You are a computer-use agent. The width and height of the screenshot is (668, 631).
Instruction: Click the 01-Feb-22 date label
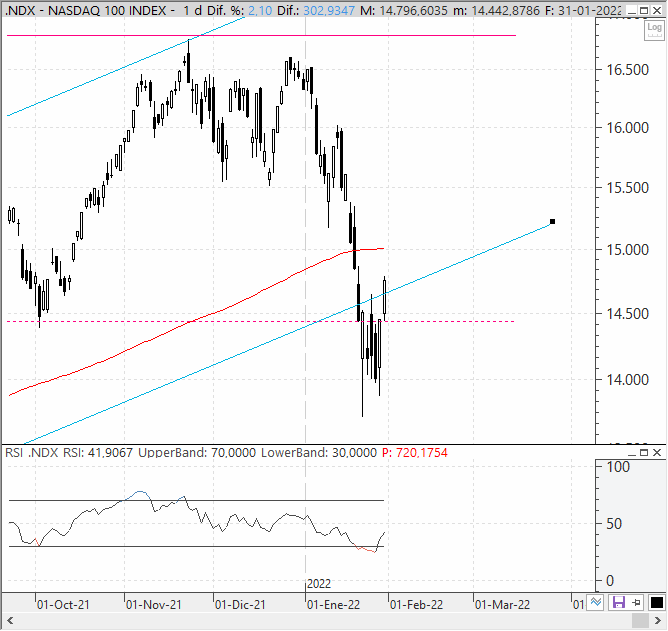point(416,605)
